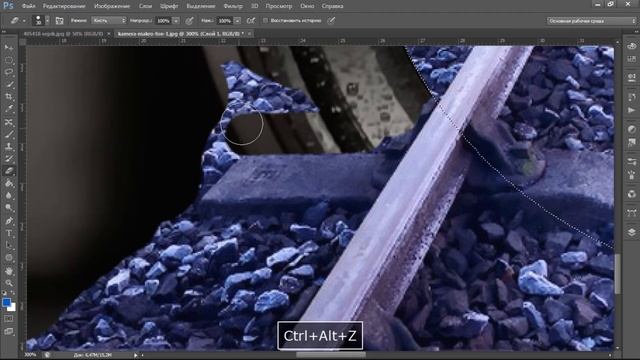Open the Справка menu
Screen dimensions: 640x360
[x=332, y=6]
